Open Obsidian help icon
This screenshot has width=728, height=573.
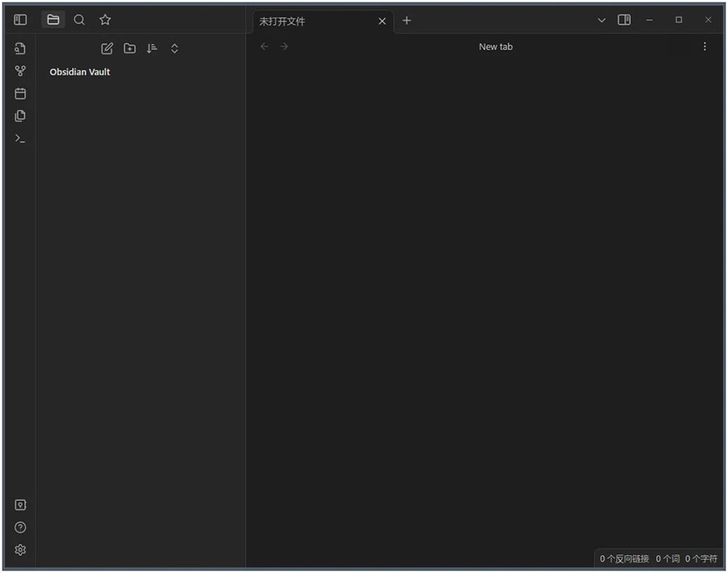point(20,528)
